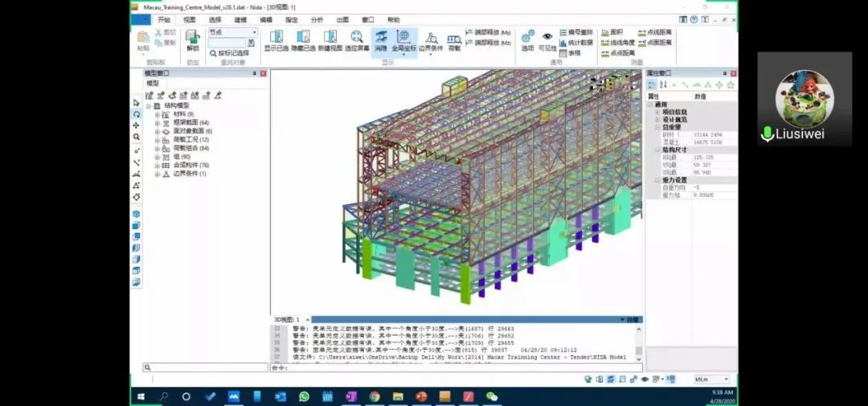Select the zoom magnifier tool in left toolbar
The height and width of the screenshot is (406, 868).
coord(136,137)
